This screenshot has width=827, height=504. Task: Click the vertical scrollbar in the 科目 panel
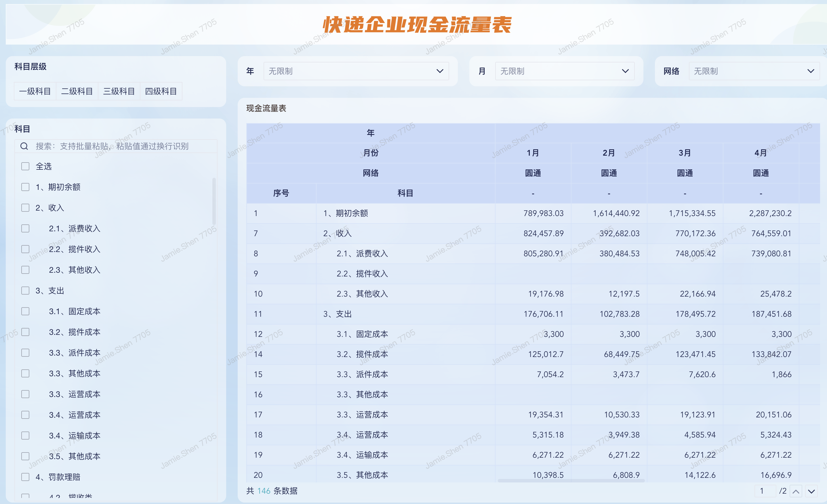click(x=214, y=201)
